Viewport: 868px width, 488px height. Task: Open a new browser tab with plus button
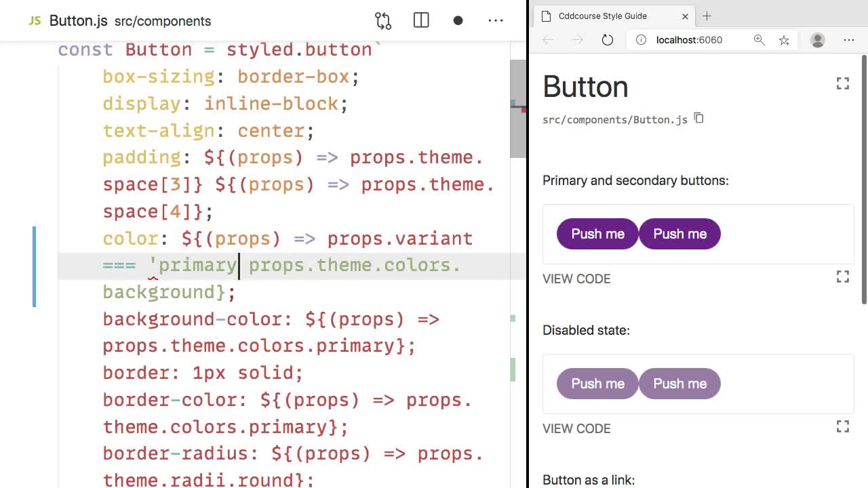707,16
